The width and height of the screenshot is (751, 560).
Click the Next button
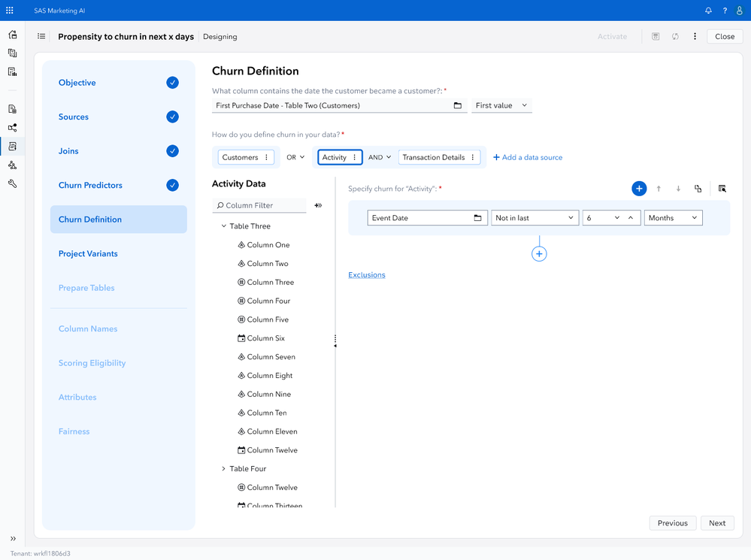coord(717,523)
